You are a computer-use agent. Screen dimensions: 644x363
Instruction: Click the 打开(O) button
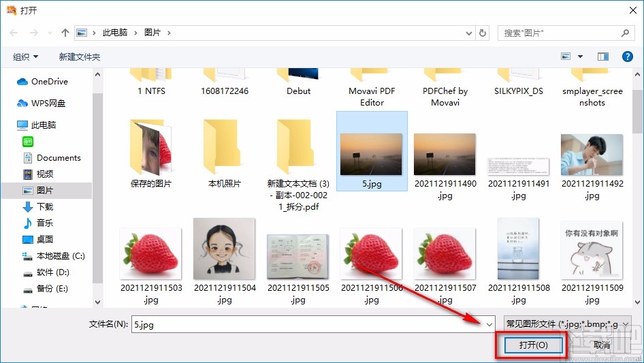(533, 345)
